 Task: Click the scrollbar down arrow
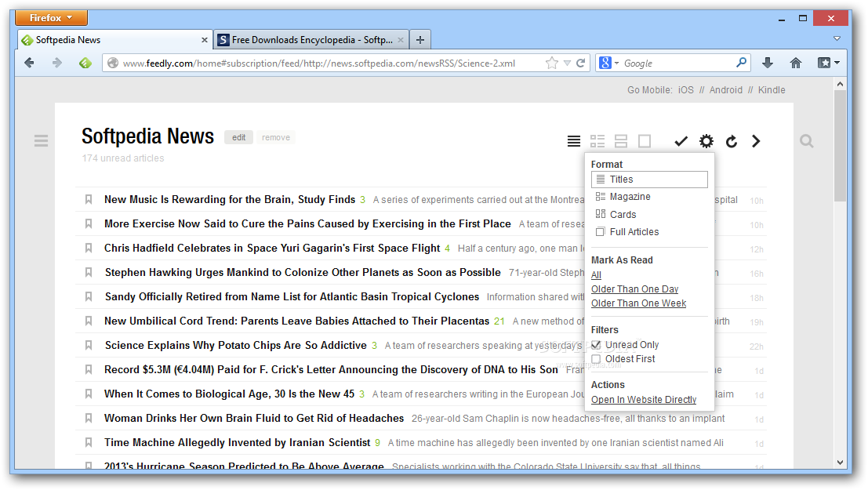point(840,463)
